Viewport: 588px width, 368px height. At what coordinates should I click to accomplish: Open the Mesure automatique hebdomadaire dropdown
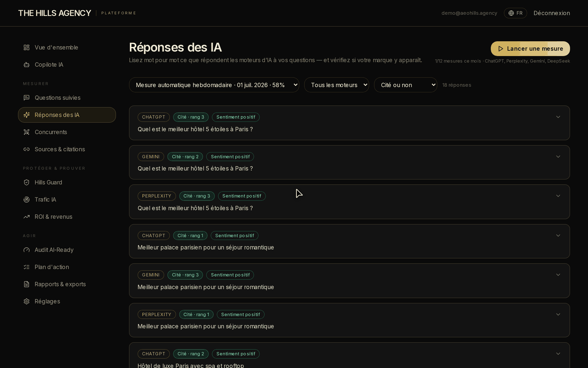(x=214, y=85)
